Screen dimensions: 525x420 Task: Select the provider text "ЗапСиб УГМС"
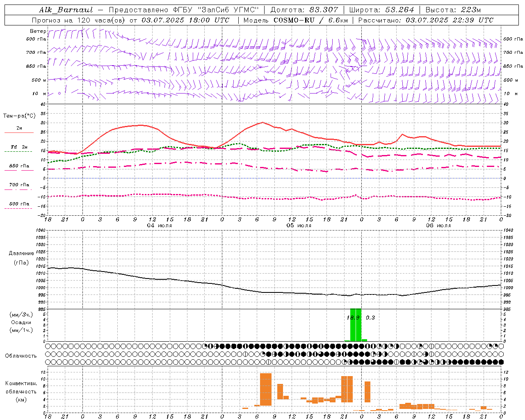point(229,10)
